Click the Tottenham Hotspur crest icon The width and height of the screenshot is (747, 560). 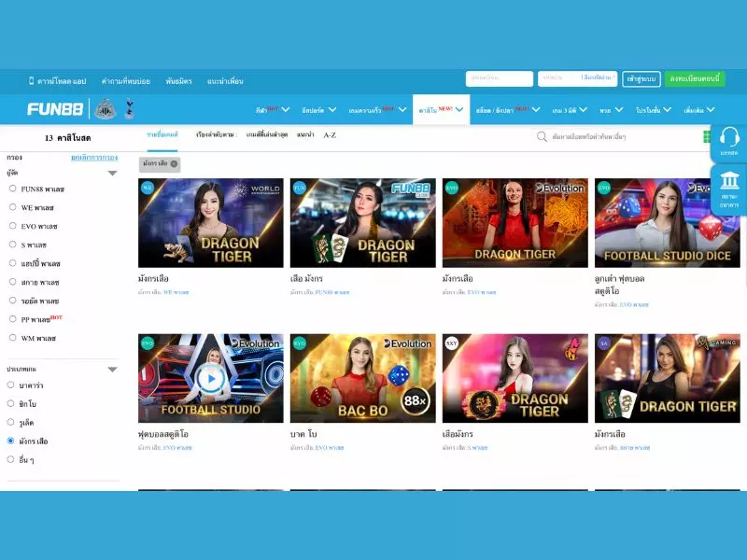[x=129, y=109]
